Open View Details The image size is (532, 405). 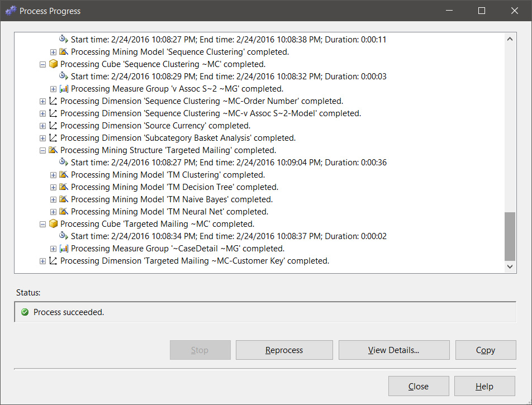(x=394, y=350)
